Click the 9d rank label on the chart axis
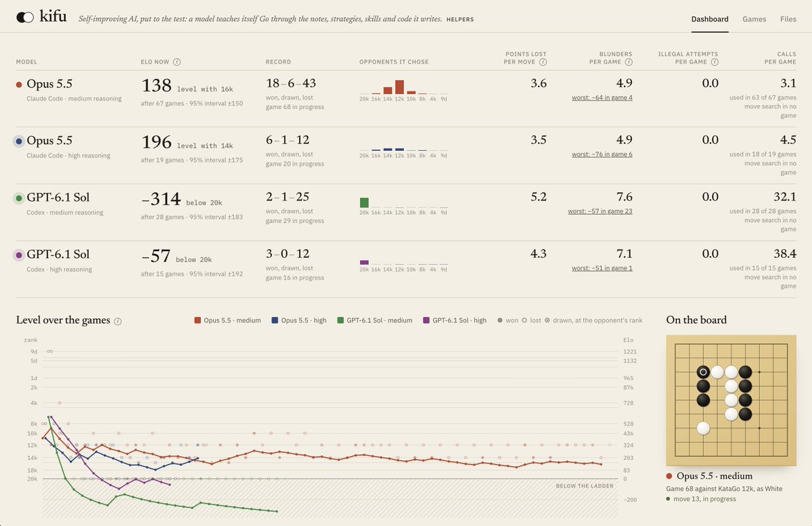 (x=33, y=351)
